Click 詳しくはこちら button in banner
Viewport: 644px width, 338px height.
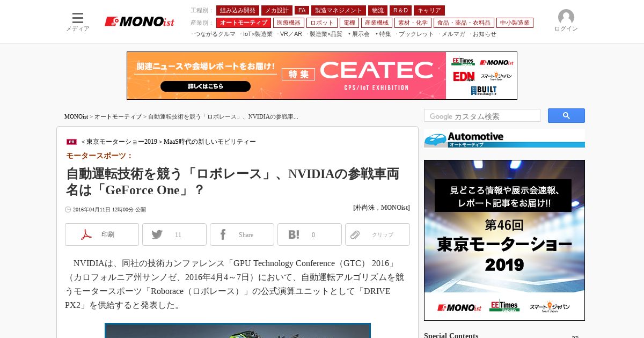(206, 86)
